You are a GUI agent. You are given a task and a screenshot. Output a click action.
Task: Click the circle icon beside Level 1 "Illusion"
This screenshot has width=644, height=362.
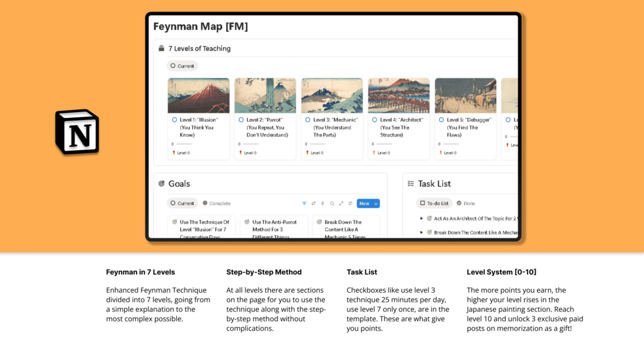[174, 120]
